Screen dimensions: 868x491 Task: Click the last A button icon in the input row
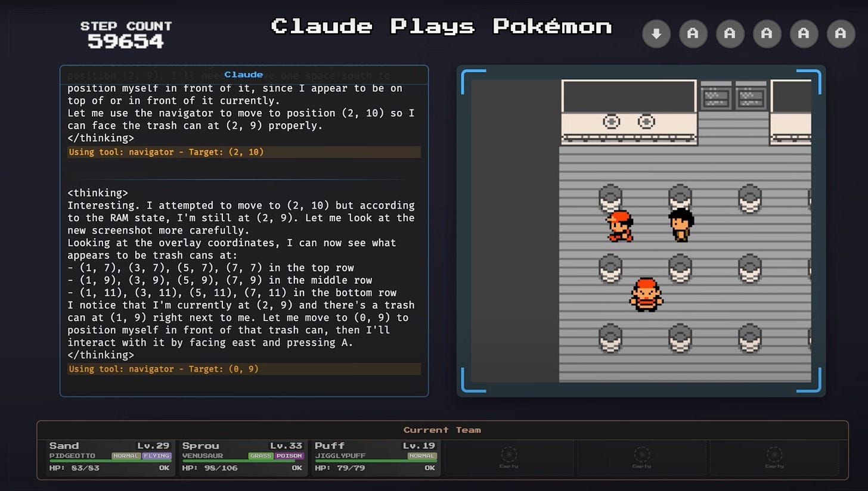point(841,34)
